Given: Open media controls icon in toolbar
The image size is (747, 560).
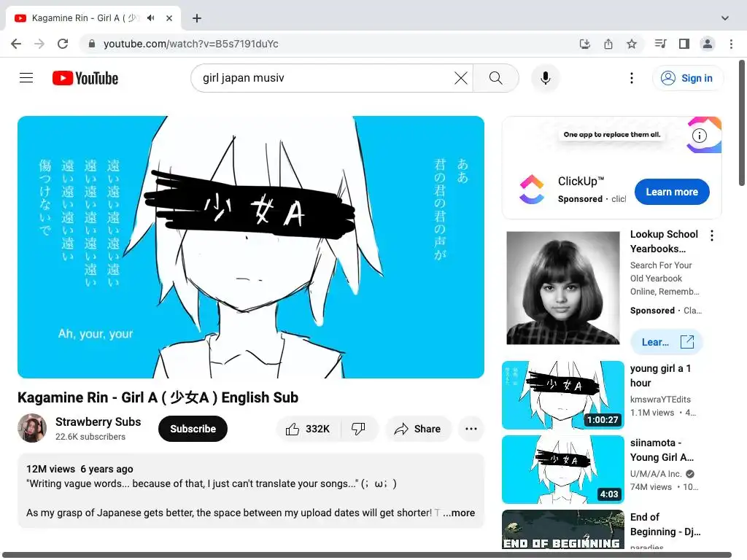Looking at the screenshot, I should click(x=660, y=44).
